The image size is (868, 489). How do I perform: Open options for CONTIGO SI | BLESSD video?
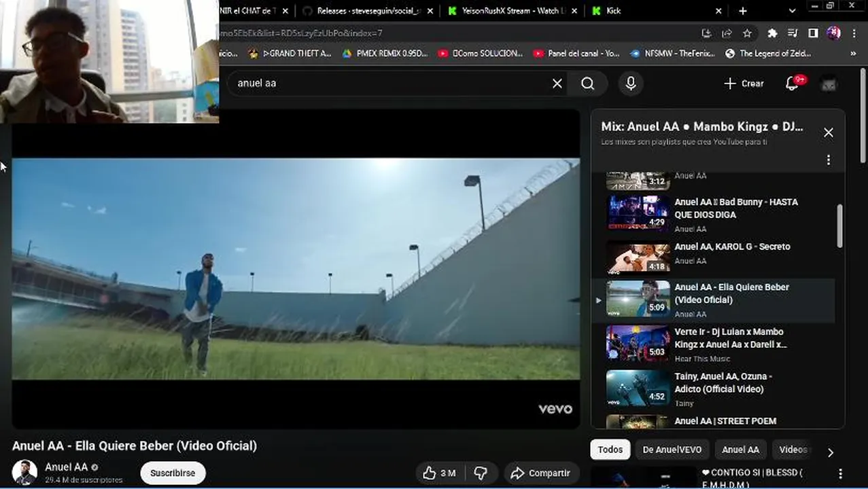click(840, 473)
